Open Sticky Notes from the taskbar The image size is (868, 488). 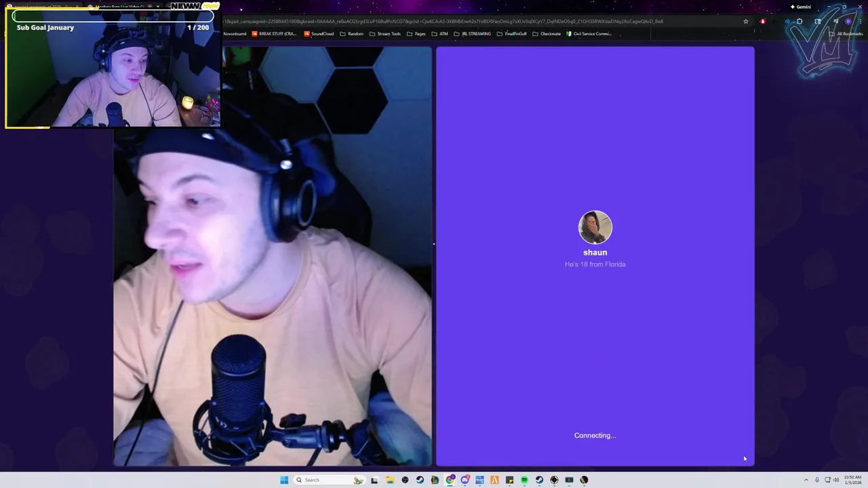click(509, 480)
